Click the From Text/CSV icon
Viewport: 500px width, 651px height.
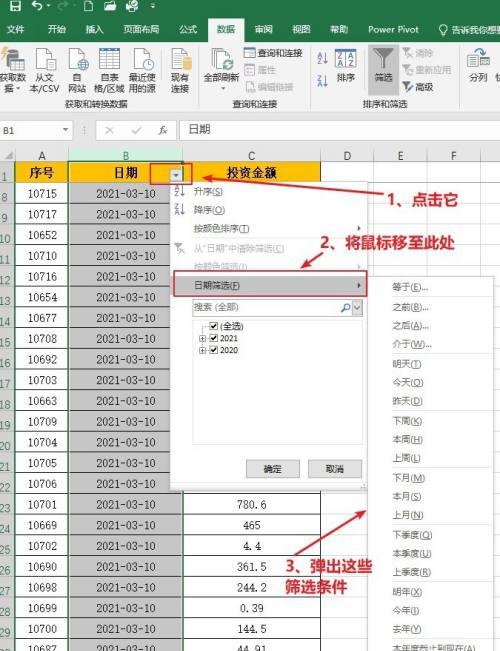pyautogui.click(x=45, y=59)
